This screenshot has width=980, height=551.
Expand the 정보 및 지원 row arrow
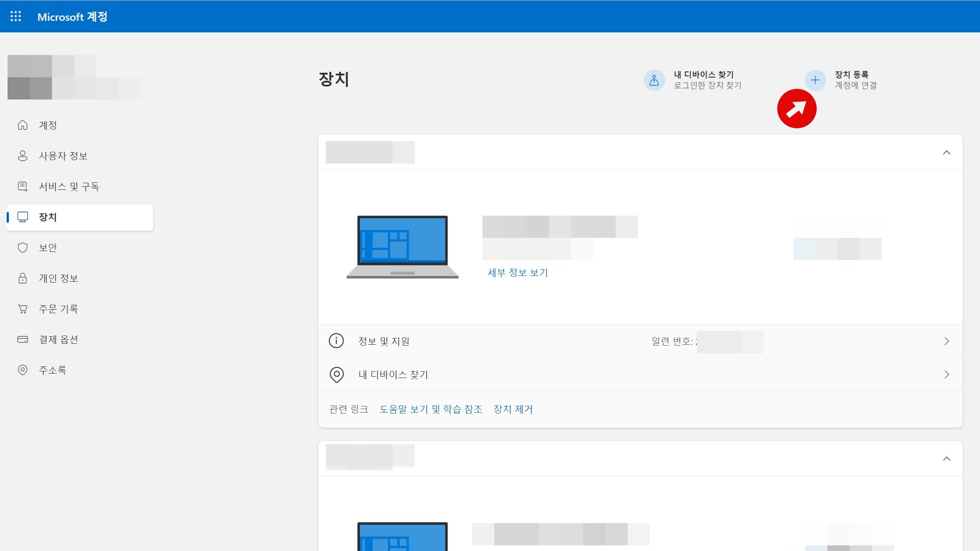tap(946, 341)
